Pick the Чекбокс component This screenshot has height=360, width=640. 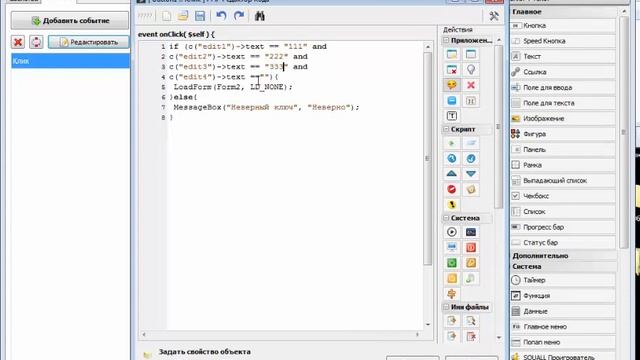tap(563, 196)
